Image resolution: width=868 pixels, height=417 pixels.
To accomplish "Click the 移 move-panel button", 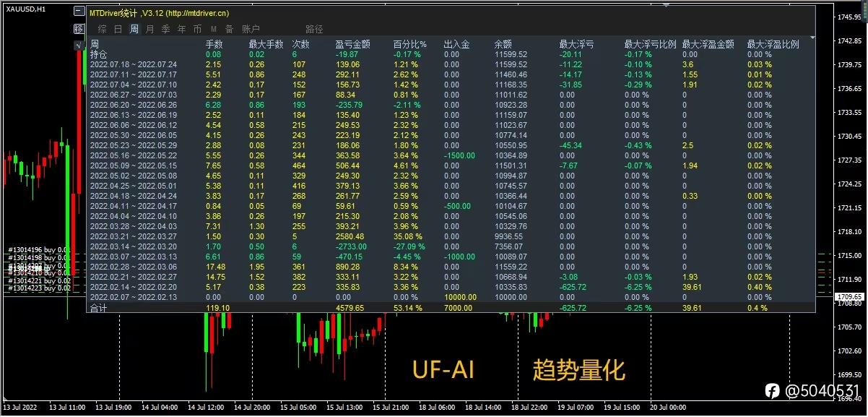I will [79, 29].
